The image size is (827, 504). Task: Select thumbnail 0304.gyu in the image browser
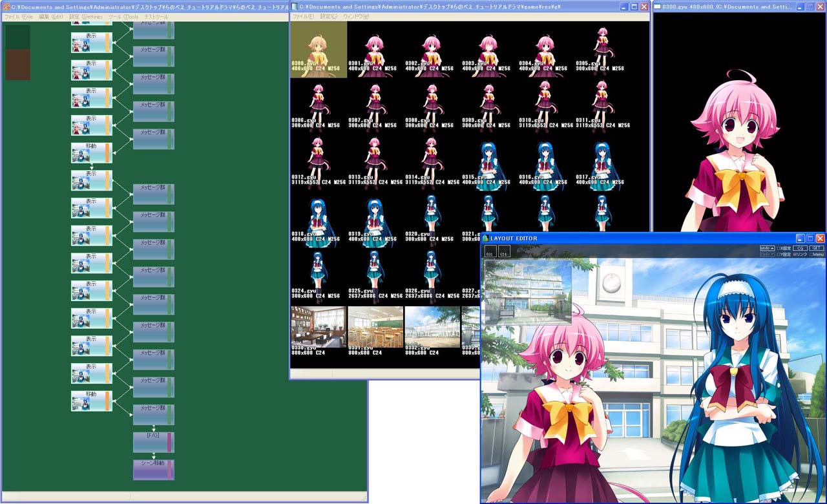pos(546,50)
